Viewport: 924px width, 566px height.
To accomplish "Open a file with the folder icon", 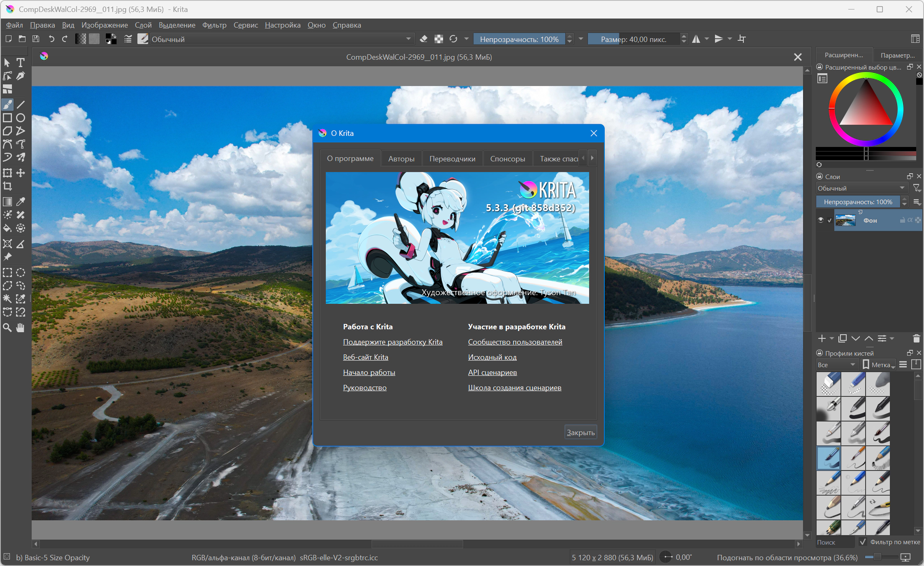I will (x=22, y=39).
